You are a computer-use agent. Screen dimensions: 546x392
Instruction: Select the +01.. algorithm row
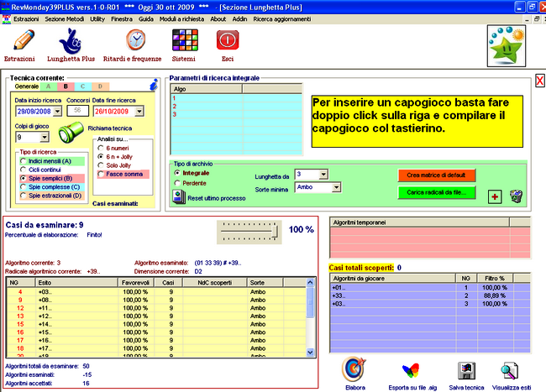pos(430,287)
